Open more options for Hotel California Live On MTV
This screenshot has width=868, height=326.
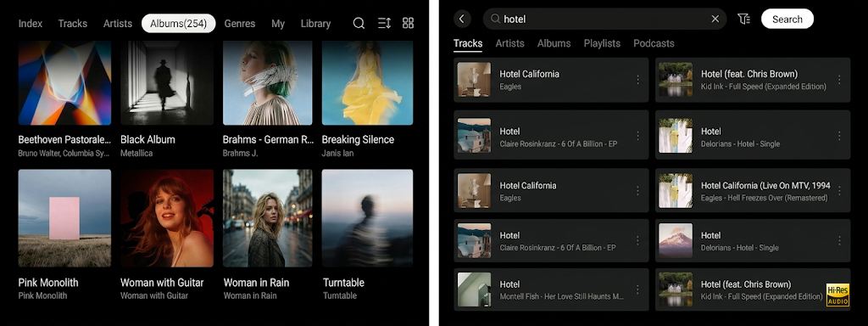click(x=839, y=191)
